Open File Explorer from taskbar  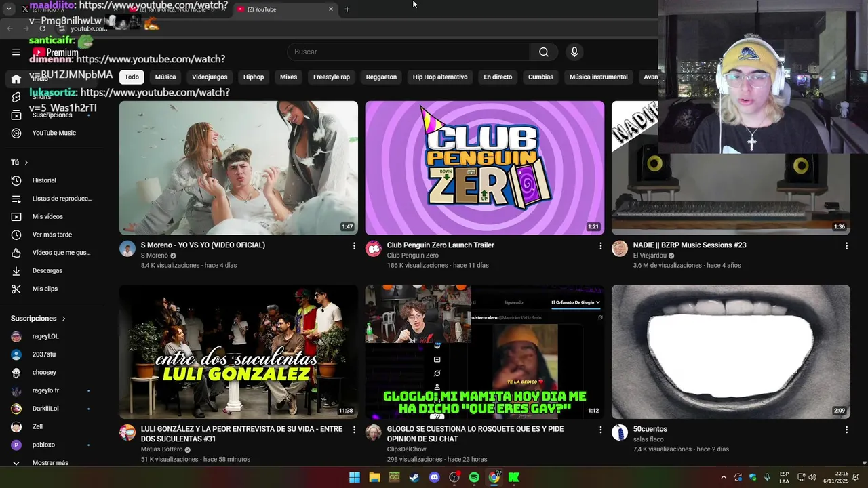click(x=374, y=477)
